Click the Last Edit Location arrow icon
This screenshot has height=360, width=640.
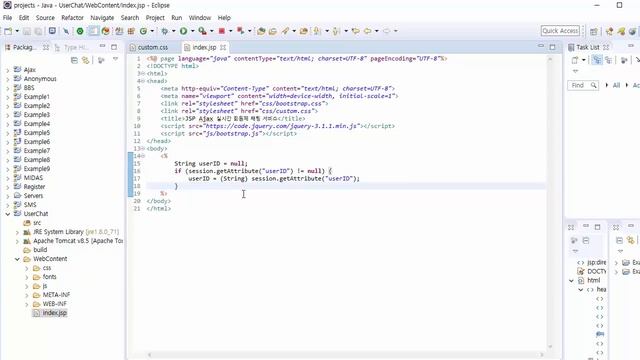[x=356, y=31]
